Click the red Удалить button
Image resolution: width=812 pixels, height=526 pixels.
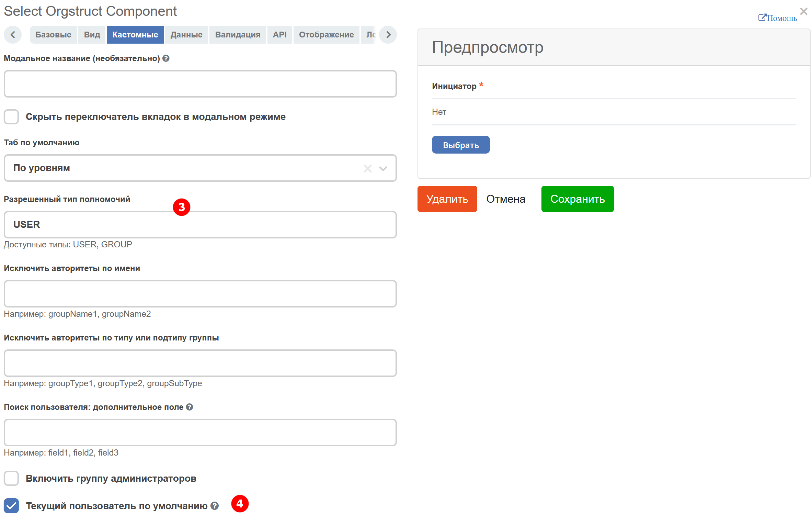(447, 199)
